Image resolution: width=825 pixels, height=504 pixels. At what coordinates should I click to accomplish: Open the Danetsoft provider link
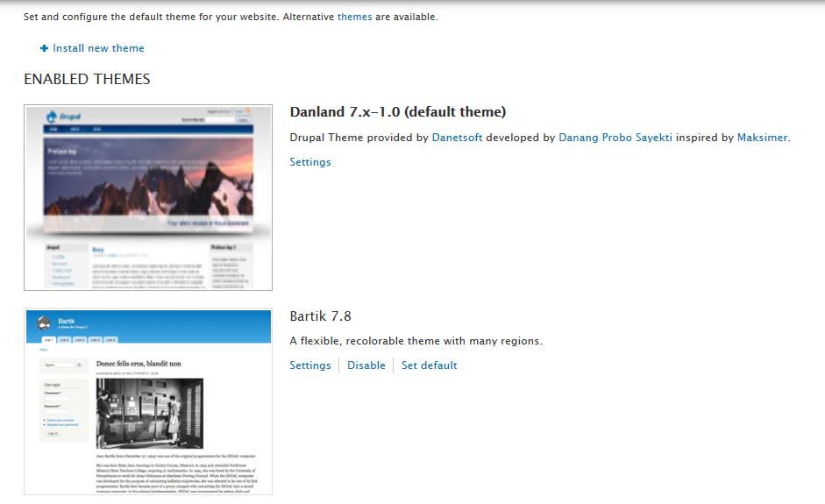(458, 138)
